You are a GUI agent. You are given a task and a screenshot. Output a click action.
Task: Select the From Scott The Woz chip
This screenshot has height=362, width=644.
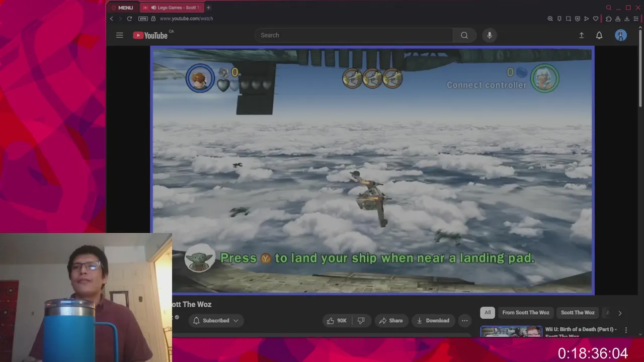point(526,313)
